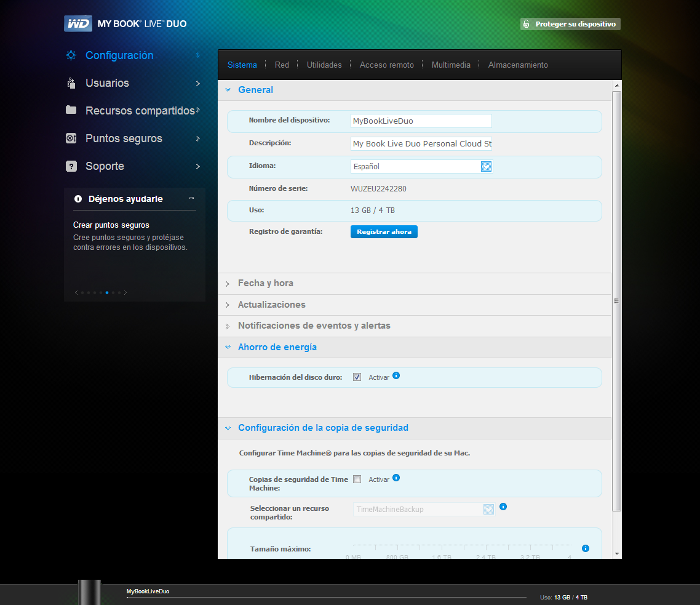This screenshot has width=700, height=605.
Task: Show info for Seleccionar un recurso compartido
Action: 503,507
